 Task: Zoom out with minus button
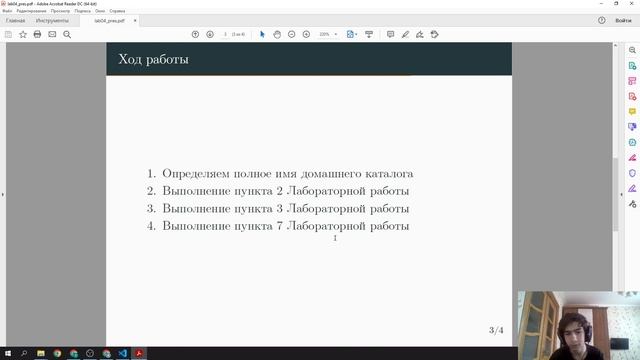(x=291, y=34)
